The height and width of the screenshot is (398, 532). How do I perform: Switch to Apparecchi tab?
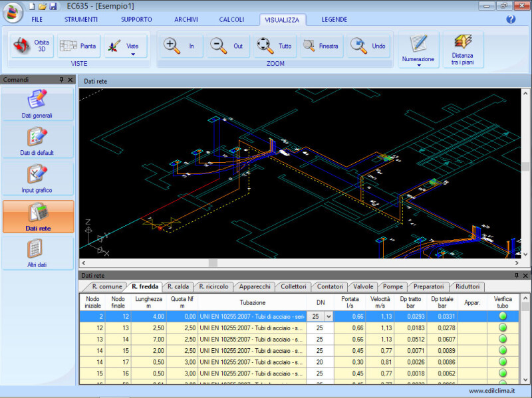(255, 287)
